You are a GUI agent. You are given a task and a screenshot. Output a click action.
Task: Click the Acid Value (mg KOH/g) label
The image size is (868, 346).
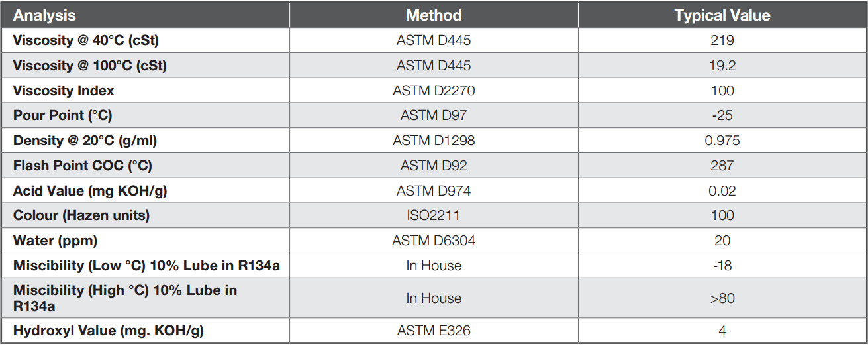(x=90, y=191)
